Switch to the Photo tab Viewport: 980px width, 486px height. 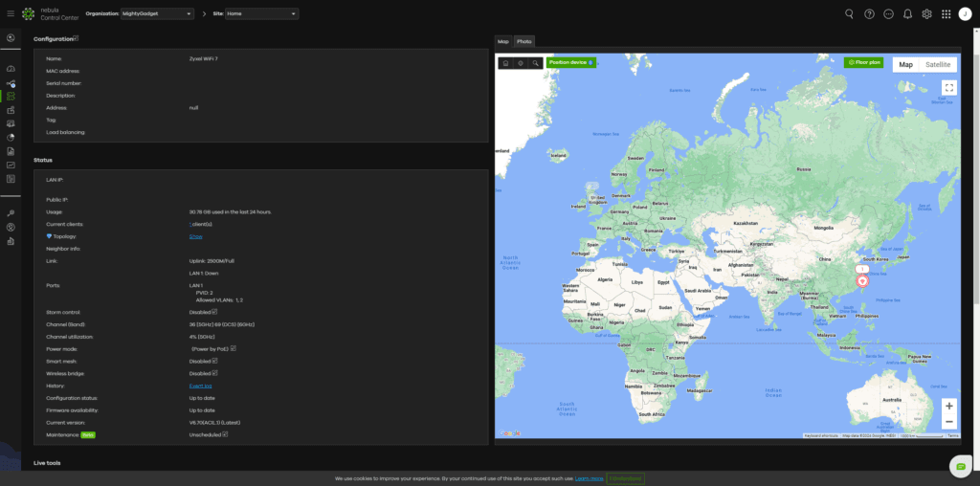[523, 41]
